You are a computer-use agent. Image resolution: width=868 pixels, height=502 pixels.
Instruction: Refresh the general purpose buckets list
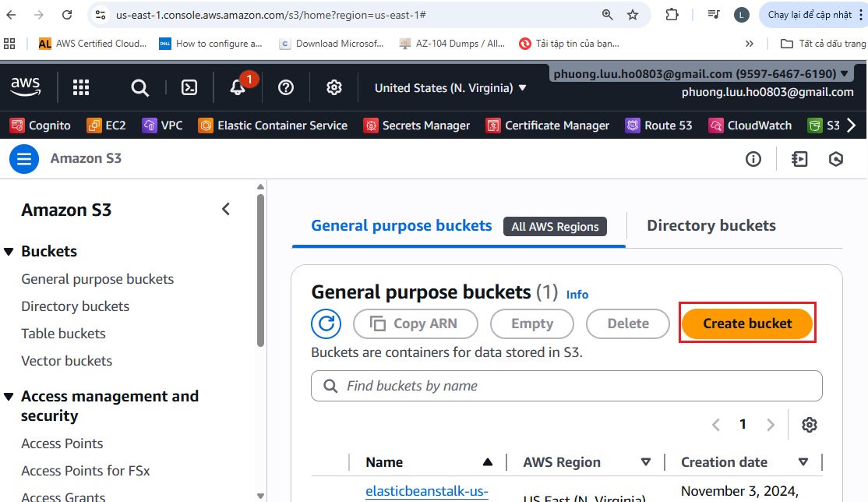click(326, 323)
